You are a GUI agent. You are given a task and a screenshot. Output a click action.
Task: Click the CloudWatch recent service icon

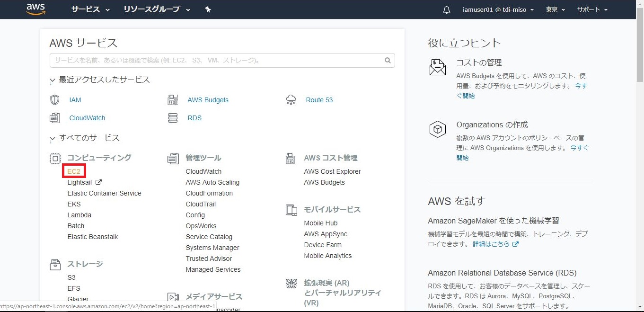(55, 118)
